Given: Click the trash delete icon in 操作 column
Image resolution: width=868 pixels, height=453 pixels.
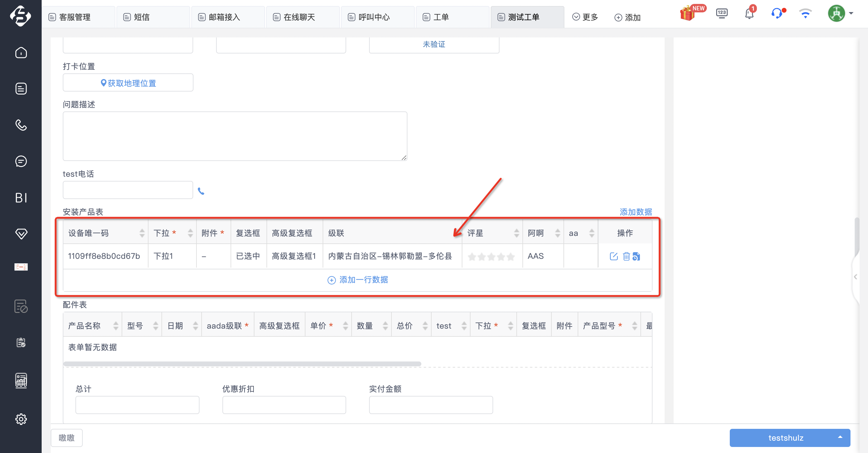Looking at the screenshot, I should 626,256.
